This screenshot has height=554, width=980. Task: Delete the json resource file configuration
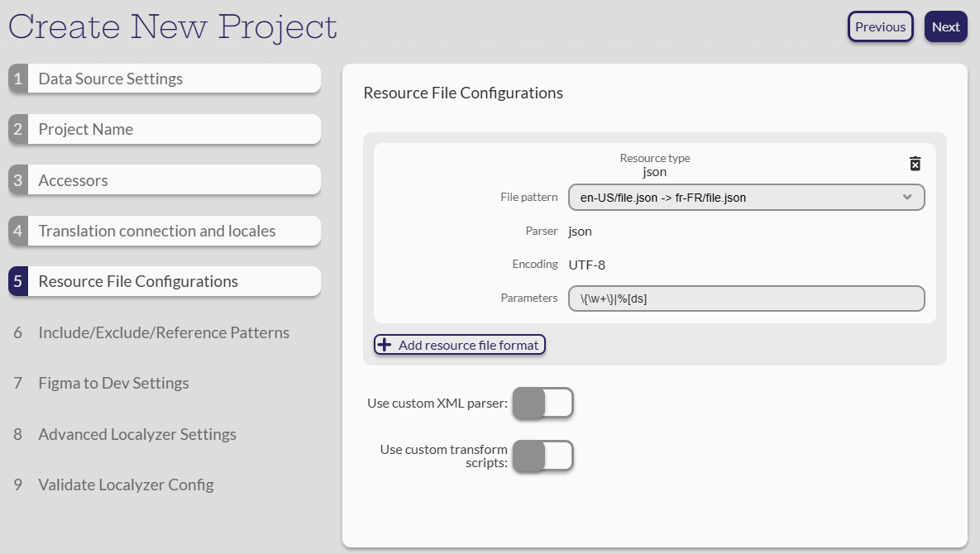(915, 164)
